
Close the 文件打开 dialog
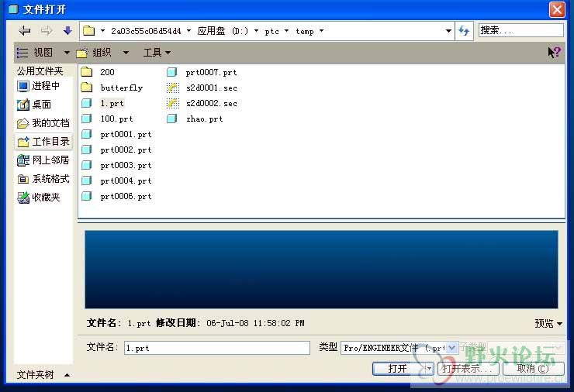pyautogui.click(x=557, y=9)
